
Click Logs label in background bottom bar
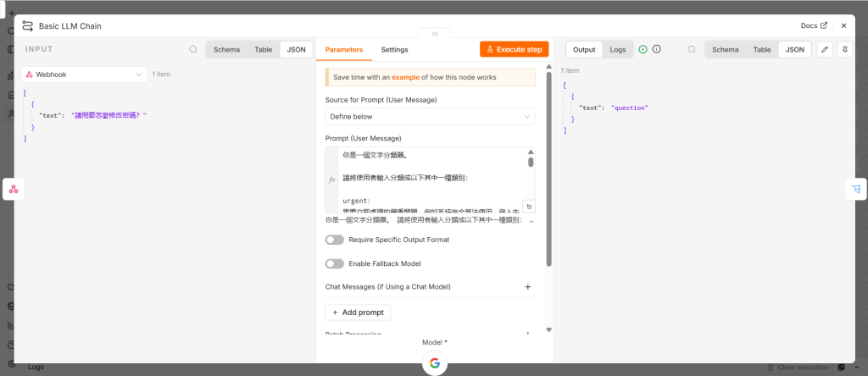(36, 367)
